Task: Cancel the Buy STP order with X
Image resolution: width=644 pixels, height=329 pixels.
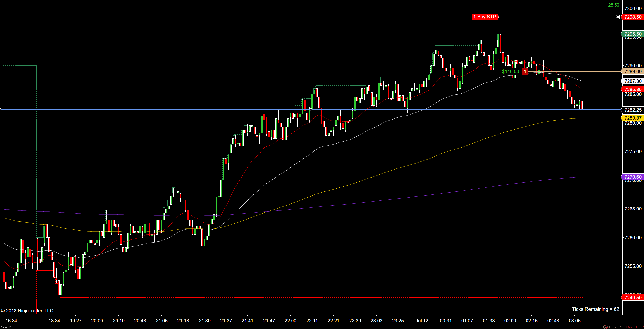Action: pyautogui.click(x=618, y=17)
